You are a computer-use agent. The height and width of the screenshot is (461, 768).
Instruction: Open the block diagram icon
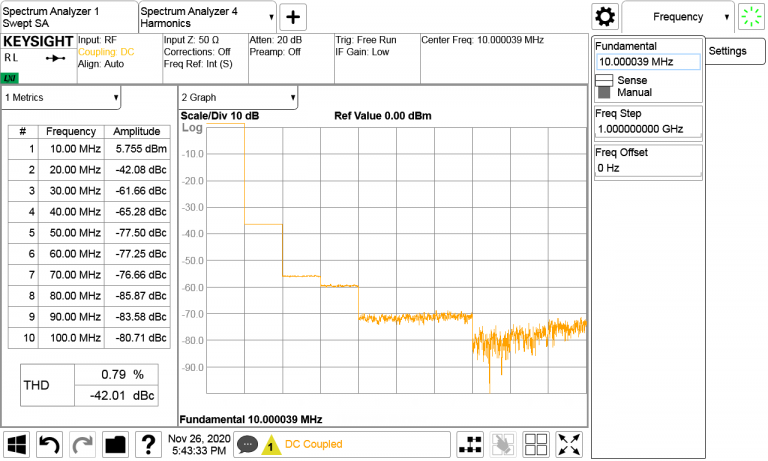[471, 444]
